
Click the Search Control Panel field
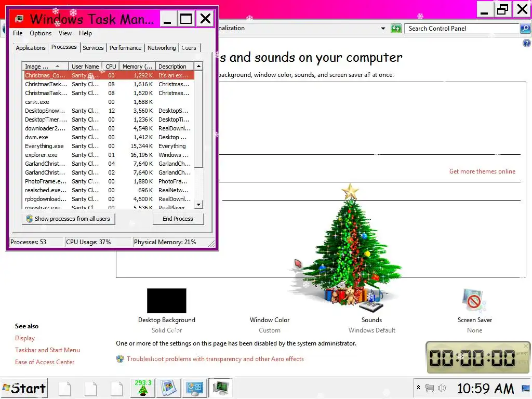[462, 29]
